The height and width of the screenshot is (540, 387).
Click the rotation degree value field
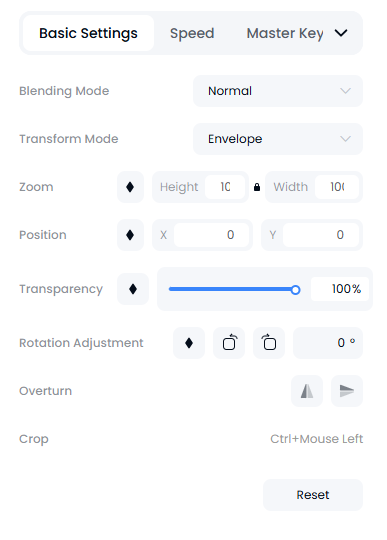tap(328, 343)
